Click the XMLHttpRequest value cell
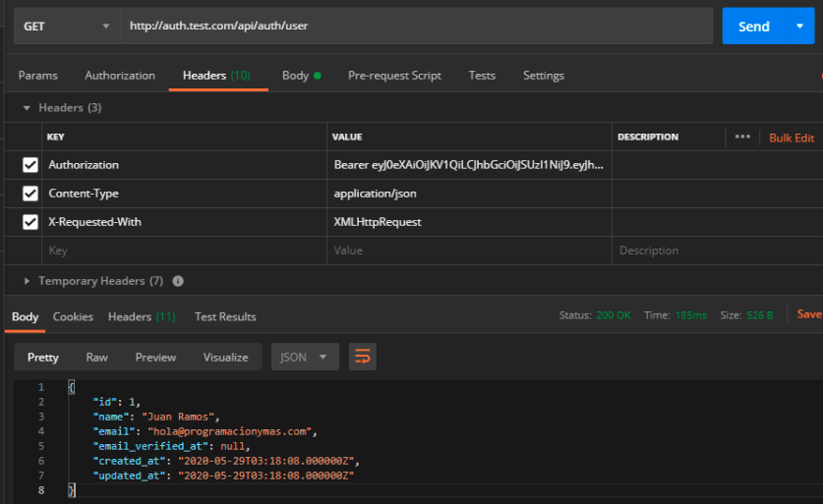823x504 pixels. click(x=469, y=222)
